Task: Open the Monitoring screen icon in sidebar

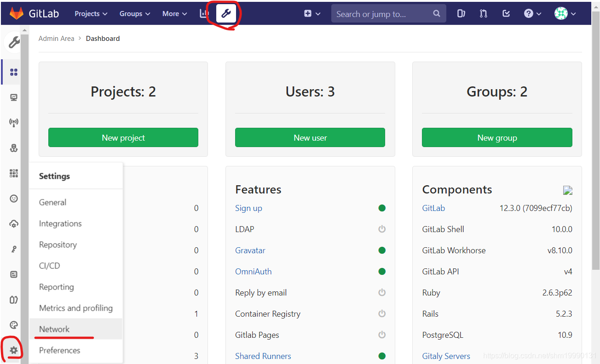Action: tap(14, 97)
